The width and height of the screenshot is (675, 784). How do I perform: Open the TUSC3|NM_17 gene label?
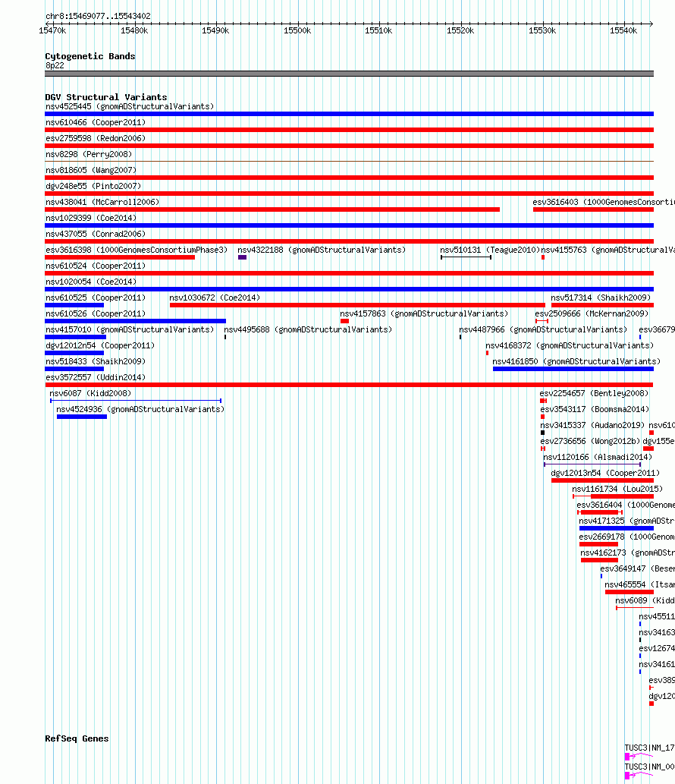click(x=649, y=748)
